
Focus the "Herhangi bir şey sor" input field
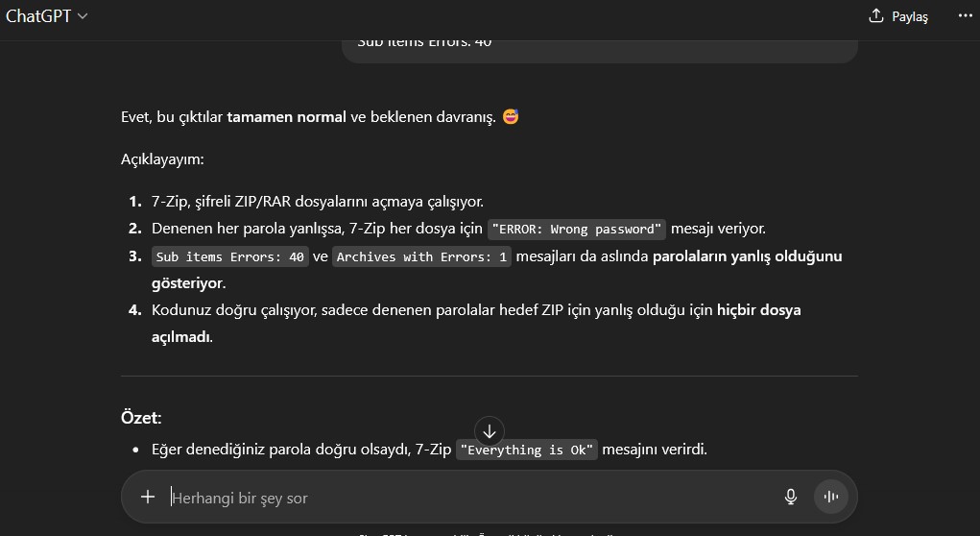click(x=461, y=498)
